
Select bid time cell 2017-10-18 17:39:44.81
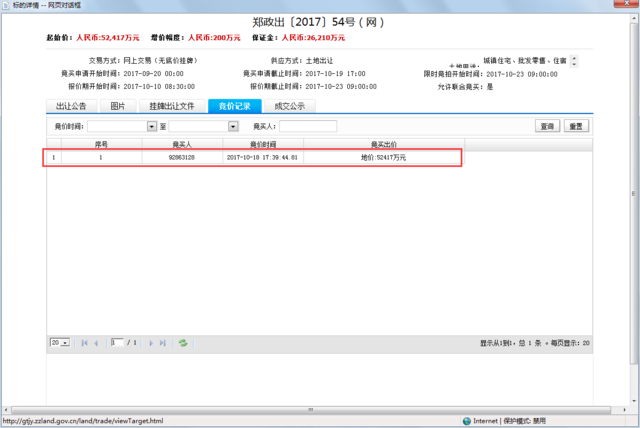(262, 157)
